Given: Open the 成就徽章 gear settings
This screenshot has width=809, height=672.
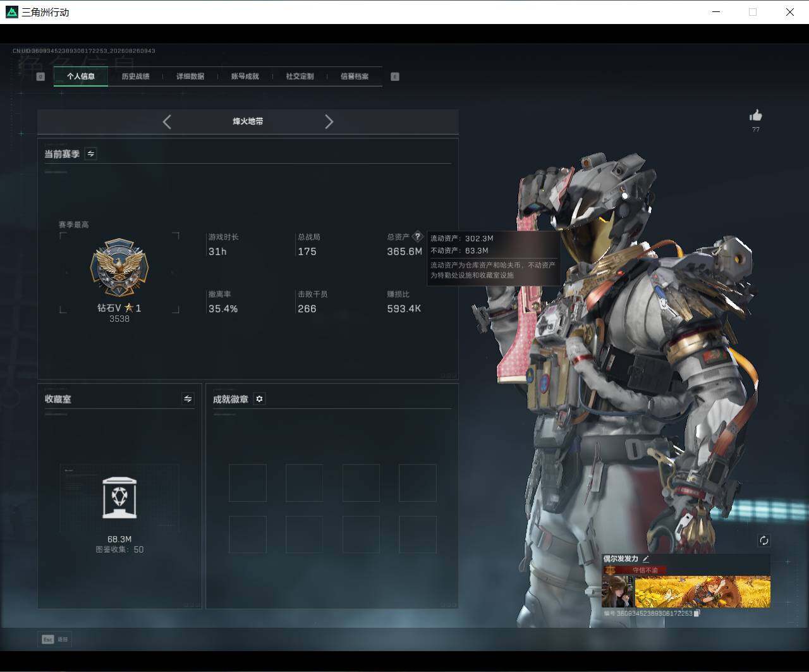Looking at the screenshot, I should (259, 399).
